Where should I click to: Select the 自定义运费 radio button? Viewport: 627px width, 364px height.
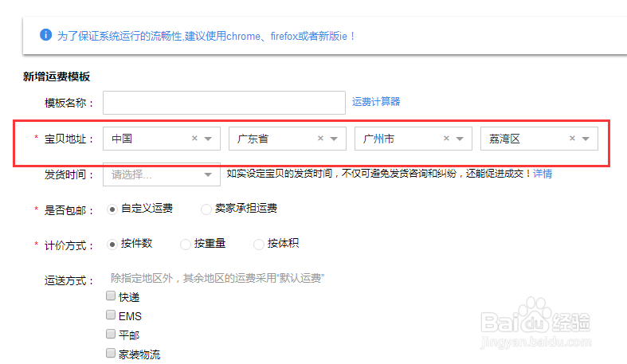(112, 209)
